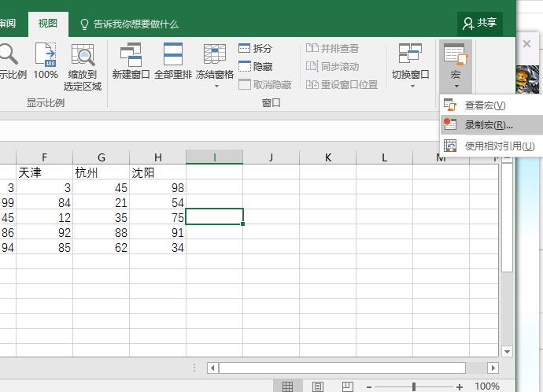This screenshot has width=543, height=392.
Task: Click the zoom magnifier (显示比例) icon
Action: pos(8,54)
